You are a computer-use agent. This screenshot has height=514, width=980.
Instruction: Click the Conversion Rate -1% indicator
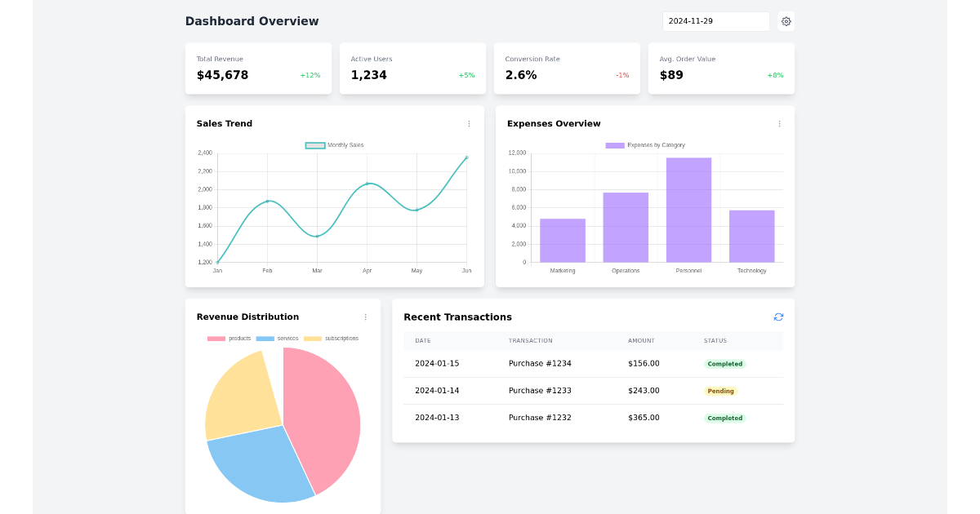621,74
